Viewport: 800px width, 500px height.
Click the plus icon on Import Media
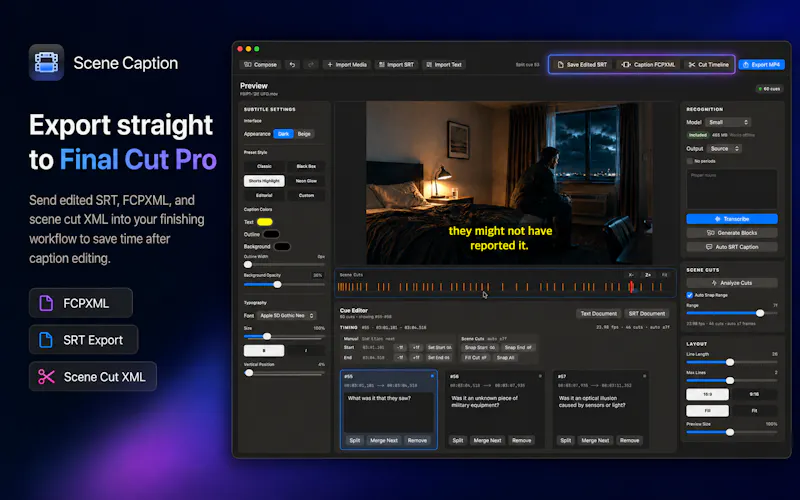tap(330, 65)
